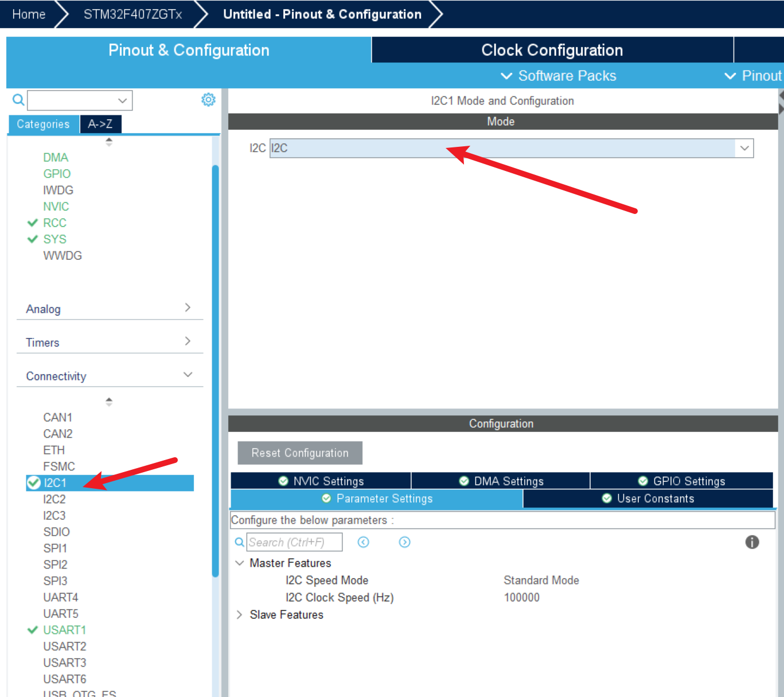Click the green check beside I2C1
This screenshot has height=697, width=784.
(34, 483)
